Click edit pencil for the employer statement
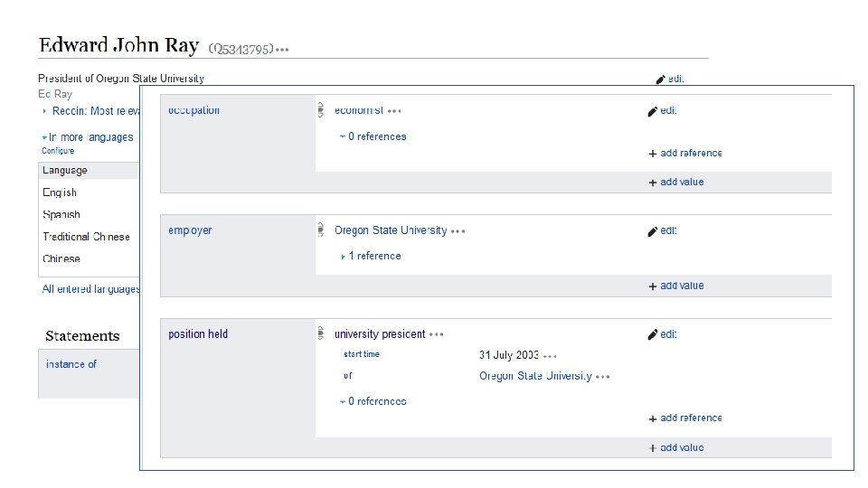This screenshot has height=488, width=868. [x=653, y=231]
